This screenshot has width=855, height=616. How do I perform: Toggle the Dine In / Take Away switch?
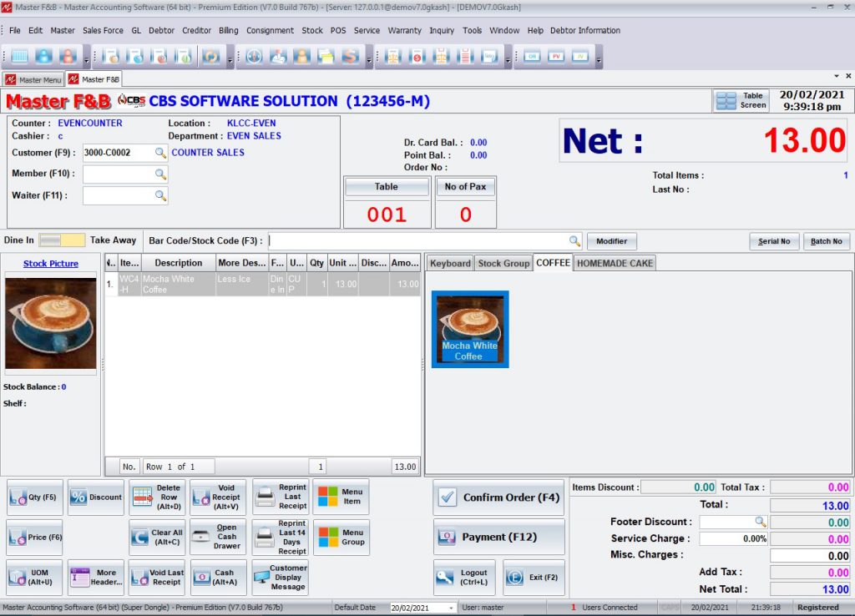tap(62, 240)
